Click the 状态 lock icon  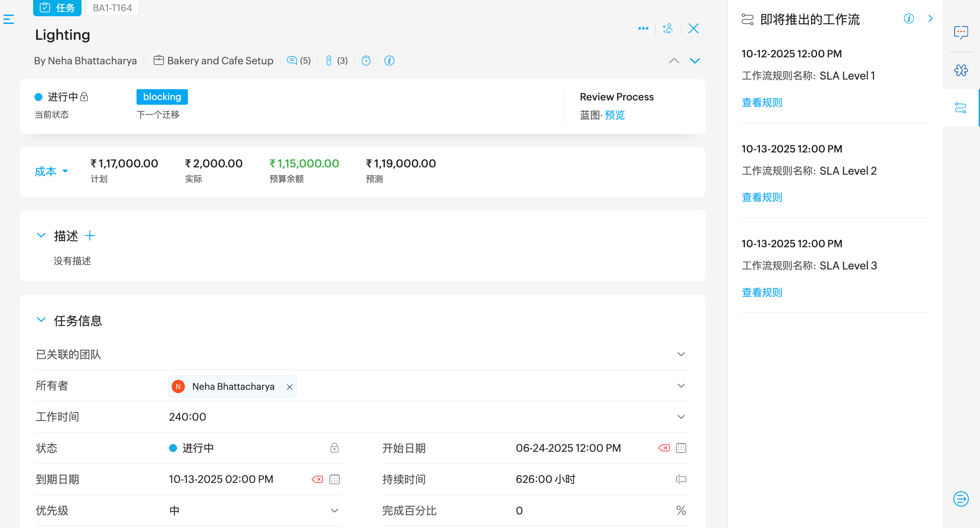[334, 448]
